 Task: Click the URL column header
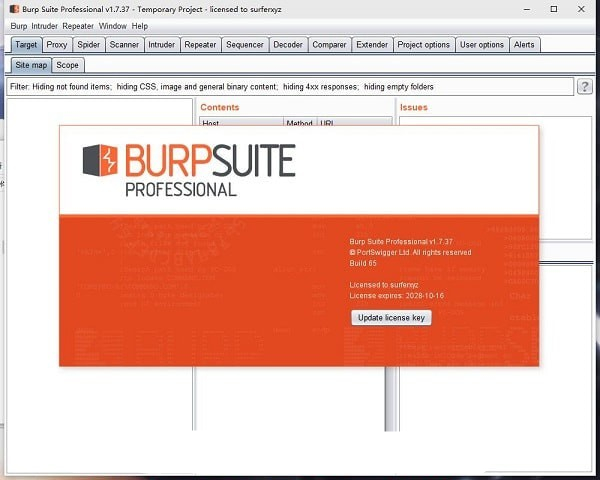pos(354,122)
